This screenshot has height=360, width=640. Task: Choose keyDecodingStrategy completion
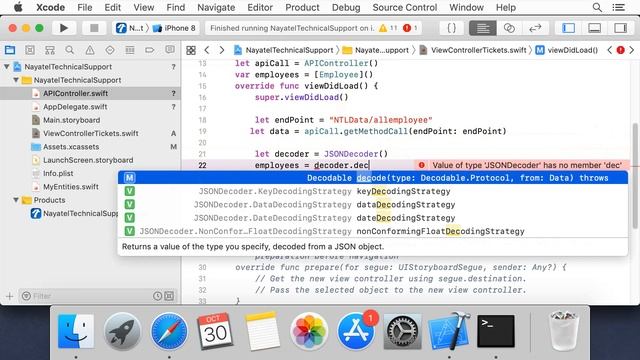pos(373,191)
